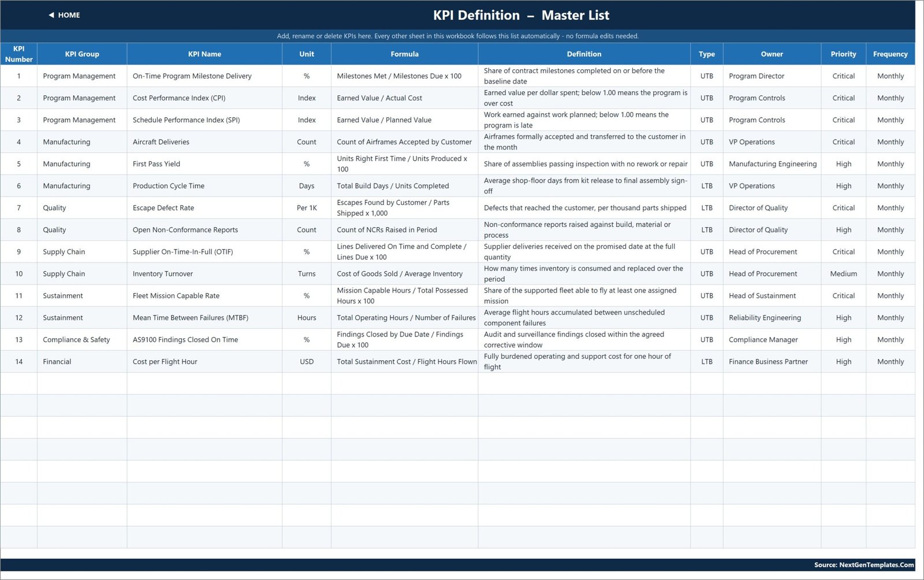924x580 pixels.
Task: Select the Turns unit cell
Action: pos(307,274)
